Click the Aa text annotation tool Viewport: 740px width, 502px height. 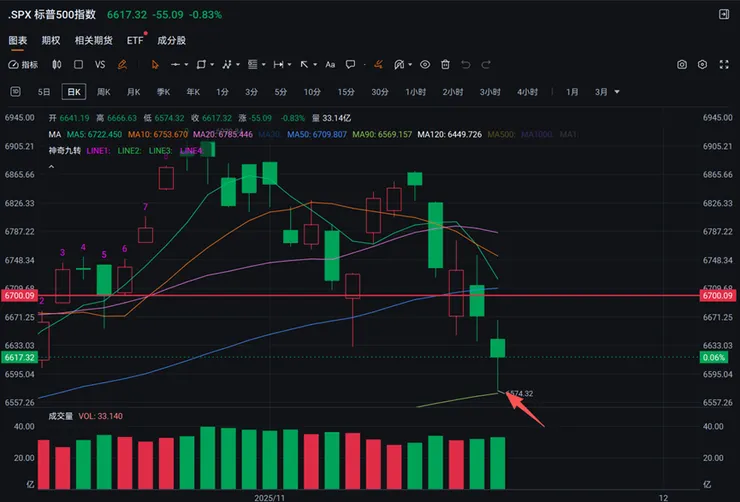click(330, 64)
